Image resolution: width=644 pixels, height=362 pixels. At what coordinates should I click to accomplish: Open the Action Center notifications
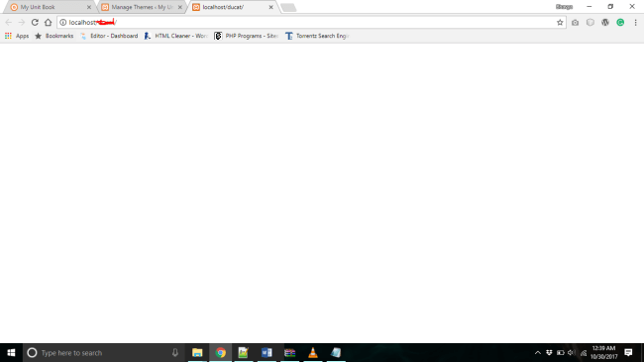pyautogui.click(x=628, y=352)
